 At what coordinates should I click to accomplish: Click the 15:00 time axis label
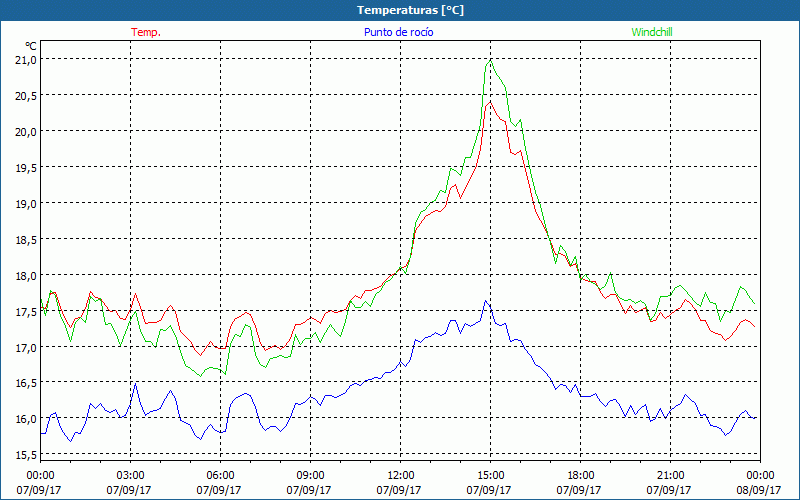click(490, 476)
